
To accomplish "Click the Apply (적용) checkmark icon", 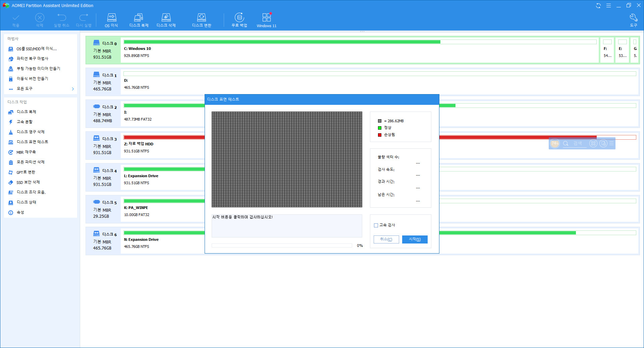I will [16, 17].
